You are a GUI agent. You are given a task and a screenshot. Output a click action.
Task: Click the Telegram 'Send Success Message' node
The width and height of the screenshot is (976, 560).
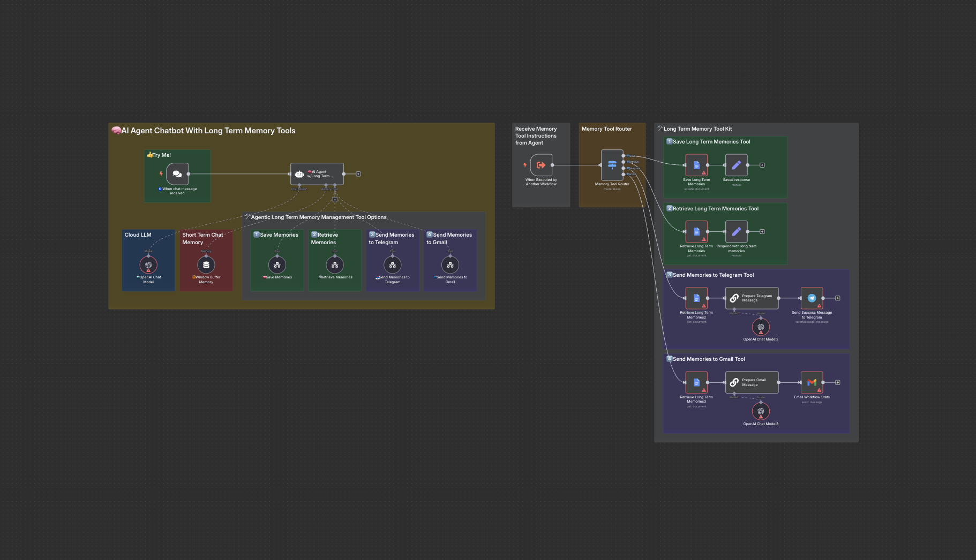pos(812,298)
